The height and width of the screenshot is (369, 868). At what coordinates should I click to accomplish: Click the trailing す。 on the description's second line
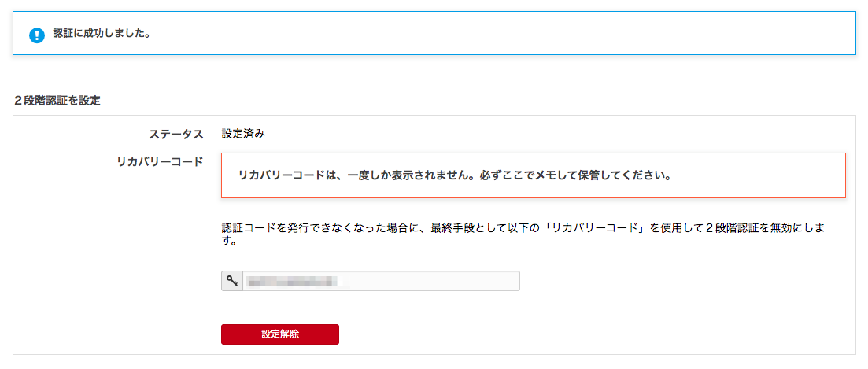point(230,242)
